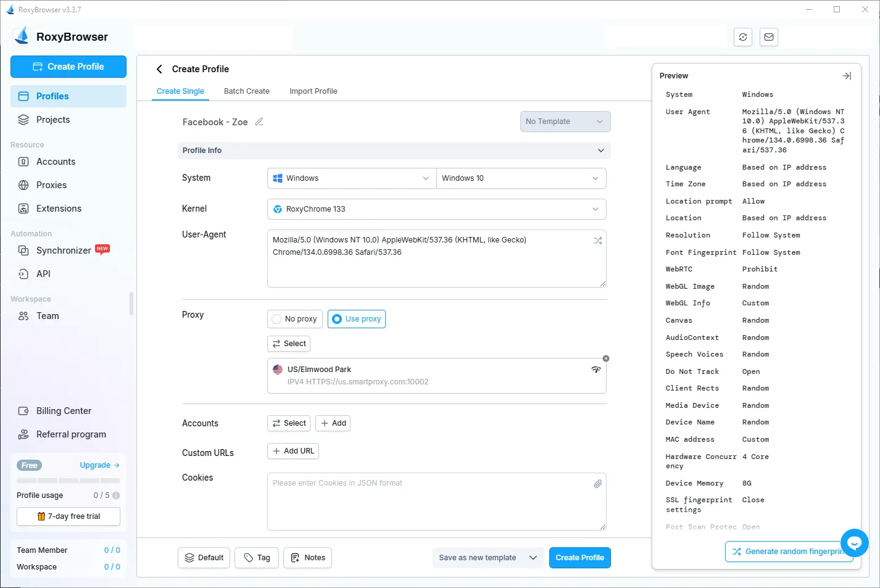Open RoxyChrome 133 kernel dropdown
The image size is (880, 588).
[437, 209]
